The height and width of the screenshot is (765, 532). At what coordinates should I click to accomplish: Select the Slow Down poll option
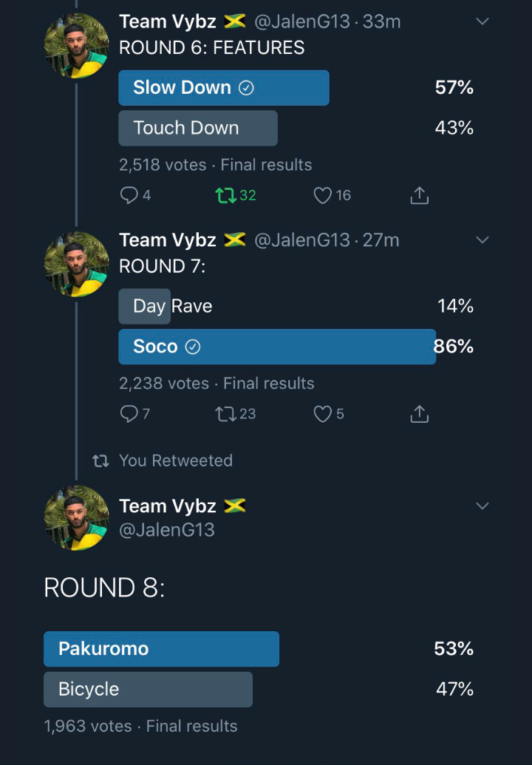(223, 88)
